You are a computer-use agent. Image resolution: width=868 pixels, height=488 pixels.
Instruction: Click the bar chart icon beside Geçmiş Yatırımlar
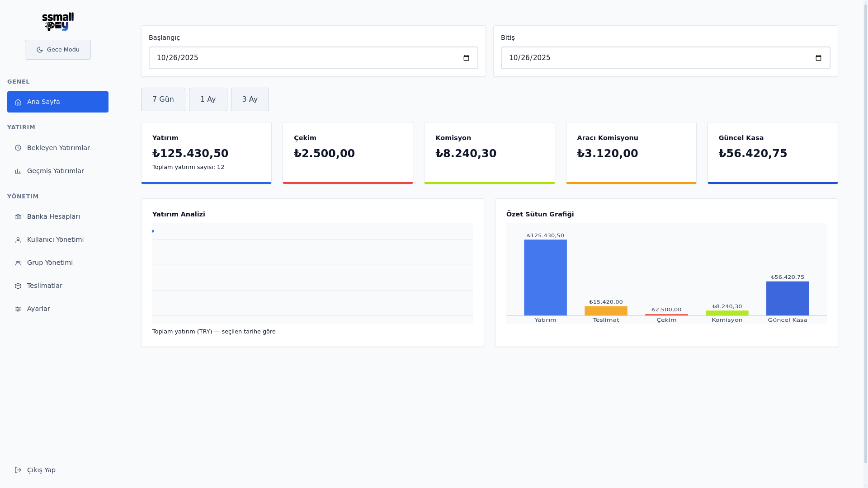click(x=18, y=171)
